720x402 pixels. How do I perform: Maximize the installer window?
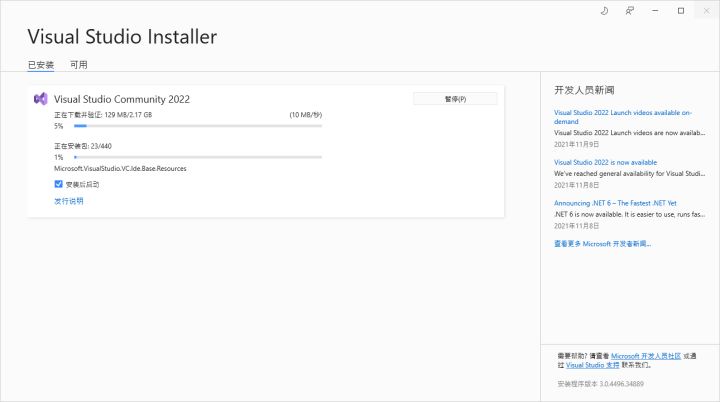tap(681, 11)
